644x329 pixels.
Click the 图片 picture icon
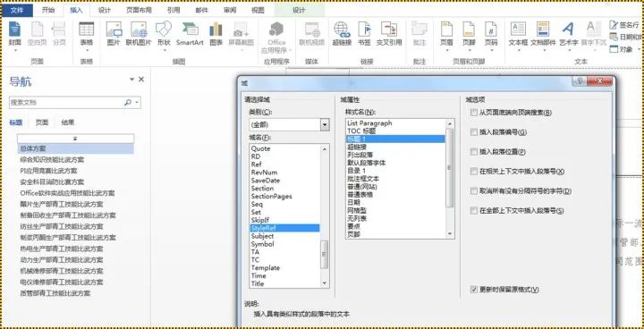click(x=114, y=30)
